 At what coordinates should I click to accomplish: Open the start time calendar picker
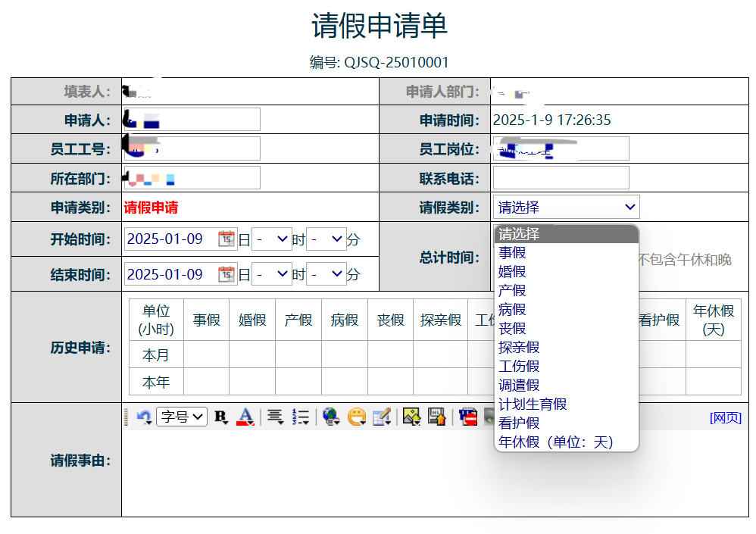click(x=226, y=239)
